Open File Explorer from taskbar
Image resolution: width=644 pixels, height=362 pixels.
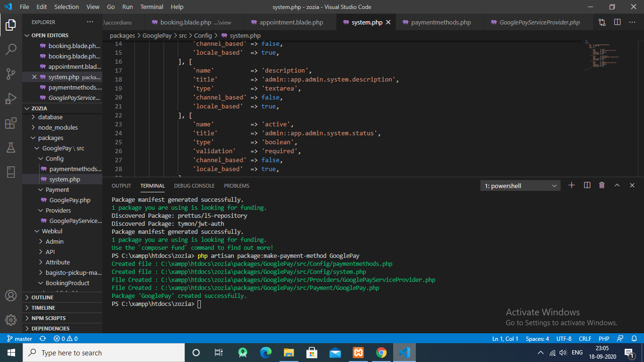tap(289, 353)
